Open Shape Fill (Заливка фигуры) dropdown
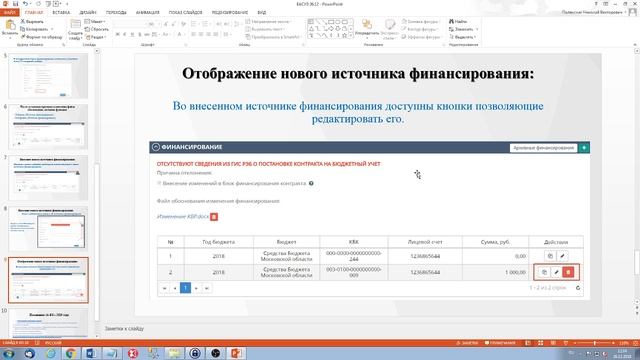640x360 pixels. click(x=420, y=22)
